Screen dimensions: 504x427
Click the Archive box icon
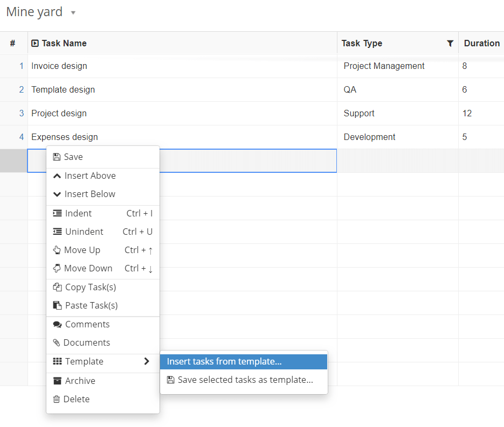point(57,381)
